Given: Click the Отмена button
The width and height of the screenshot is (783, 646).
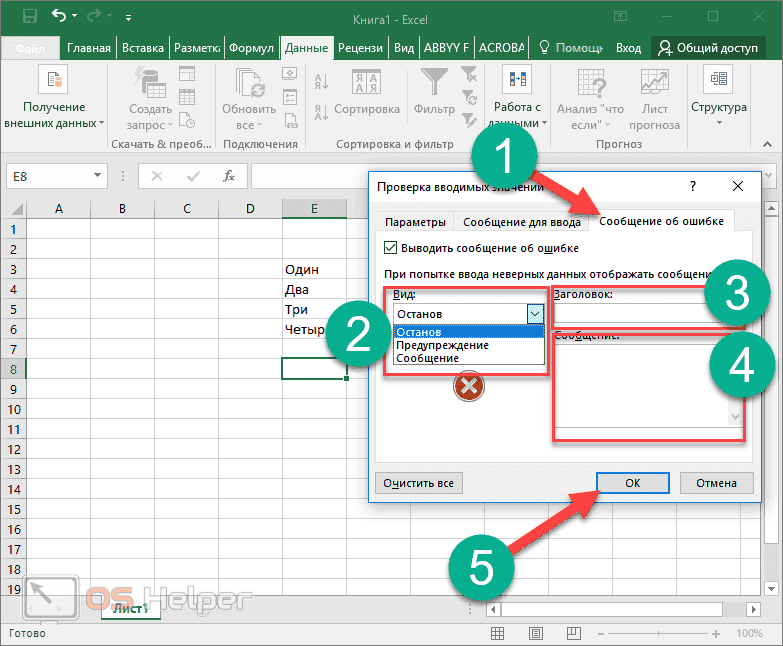Looking at the screenshot, I should pyautogui.click(x=716, y=483).
